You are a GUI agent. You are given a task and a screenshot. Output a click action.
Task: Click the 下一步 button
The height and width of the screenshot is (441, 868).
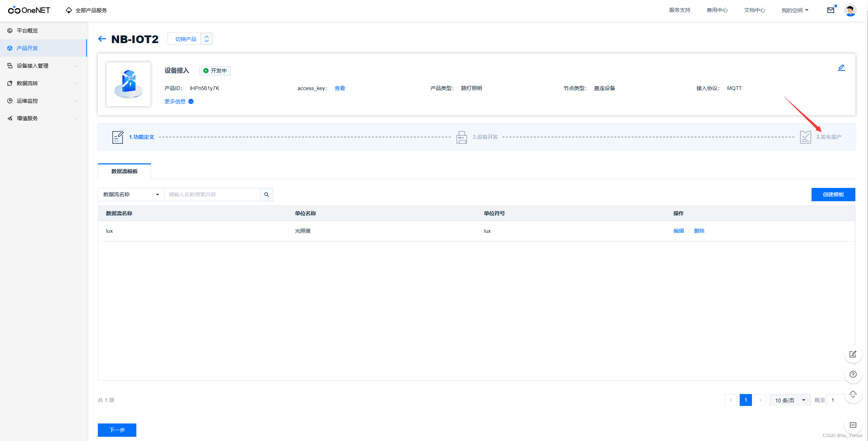tap(117, 430)
